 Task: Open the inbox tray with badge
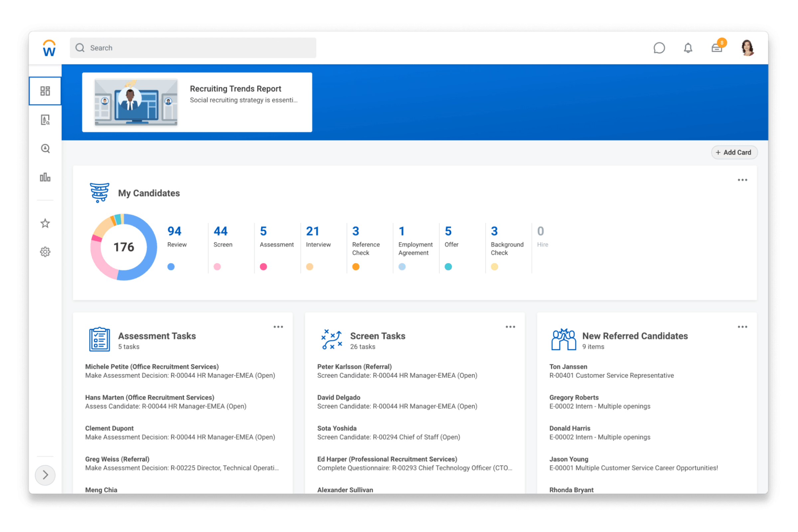coord(717,48)
